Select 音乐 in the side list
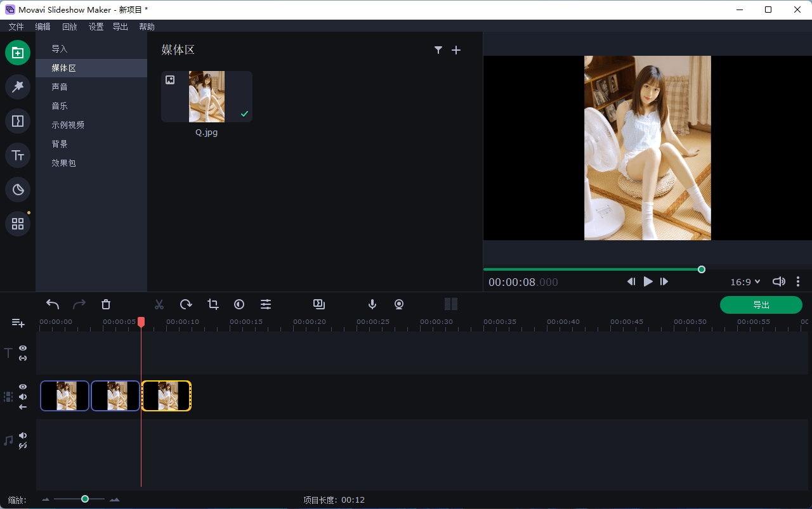This screenshot has height=509, width=812. click(x=91, y=106)
